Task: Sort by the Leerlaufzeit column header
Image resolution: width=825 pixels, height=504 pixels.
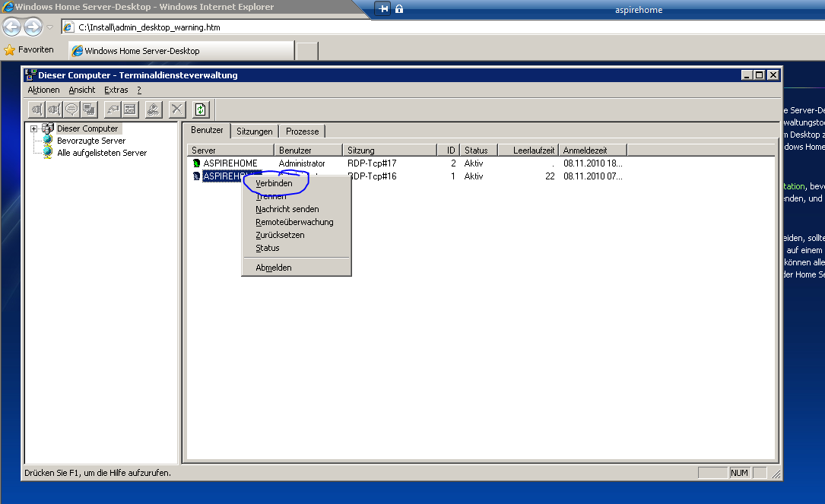Action: (x=528, y=150)
